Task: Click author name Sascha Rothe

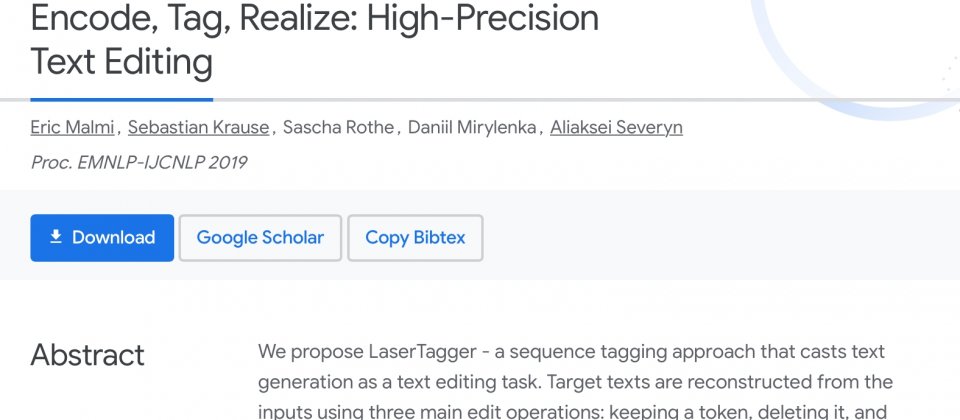Action: 339,127
